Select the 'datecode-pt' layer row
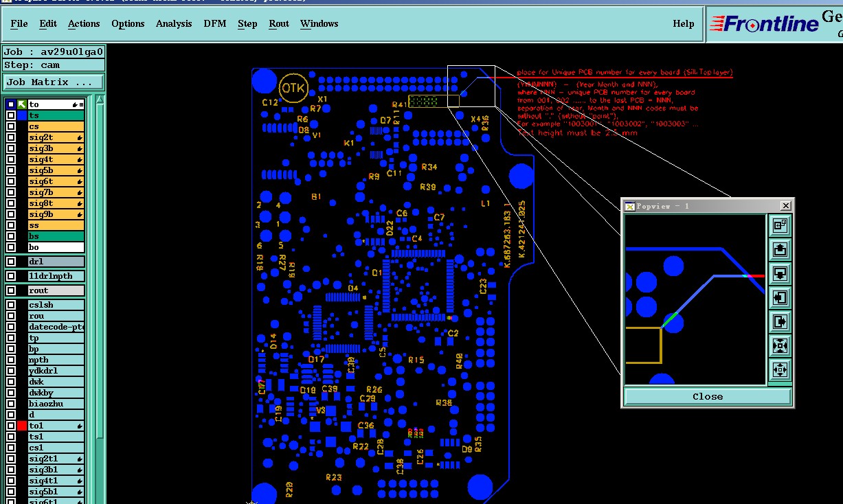 click(56, 327)
